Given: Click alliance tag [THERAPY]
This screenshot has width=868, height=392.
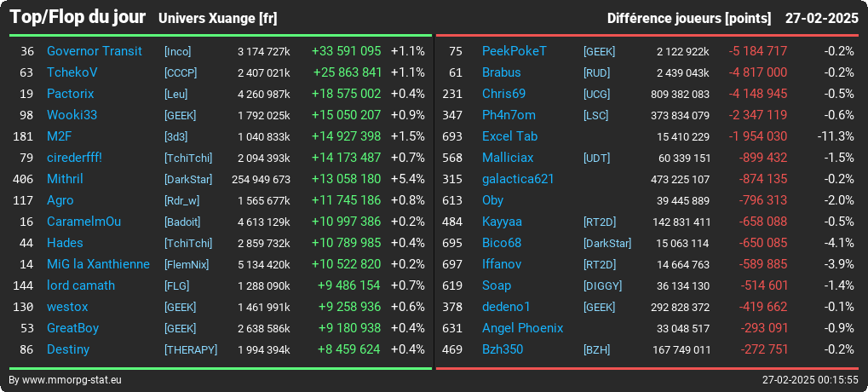Looking at the screenshot, I should [x=191, y=350].
